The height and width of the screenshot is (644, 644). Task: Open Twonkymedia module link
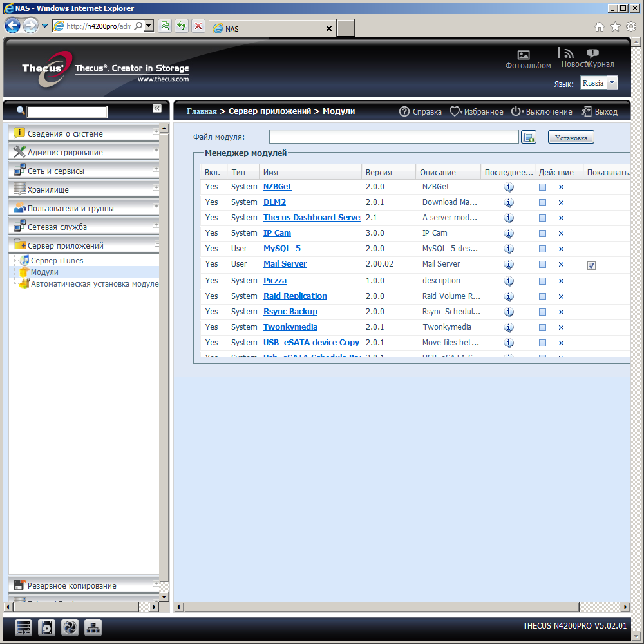click(x=290, y=327)
